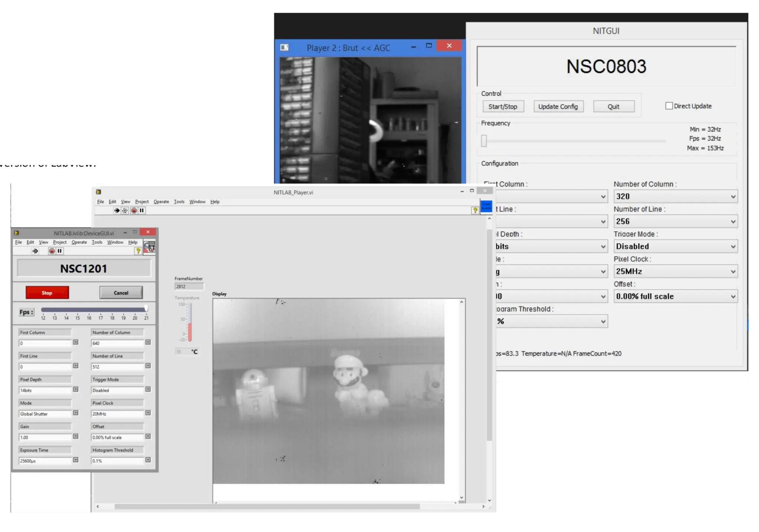The width and height of the screenshot is (759, 532).
Task: Click Quit button in NITGUI
Action: [614, 106]
